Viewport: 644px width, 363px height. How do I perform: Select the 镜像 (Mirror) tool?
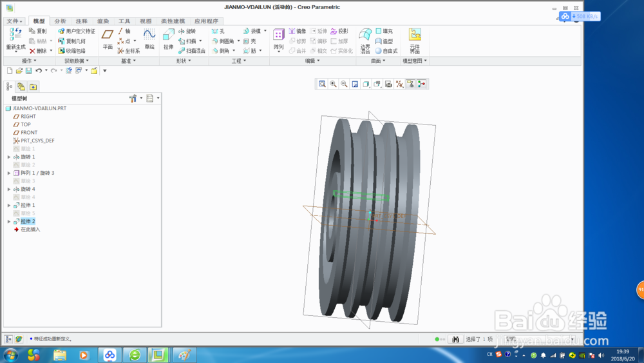pyautogui.click(x=298, y=31)
